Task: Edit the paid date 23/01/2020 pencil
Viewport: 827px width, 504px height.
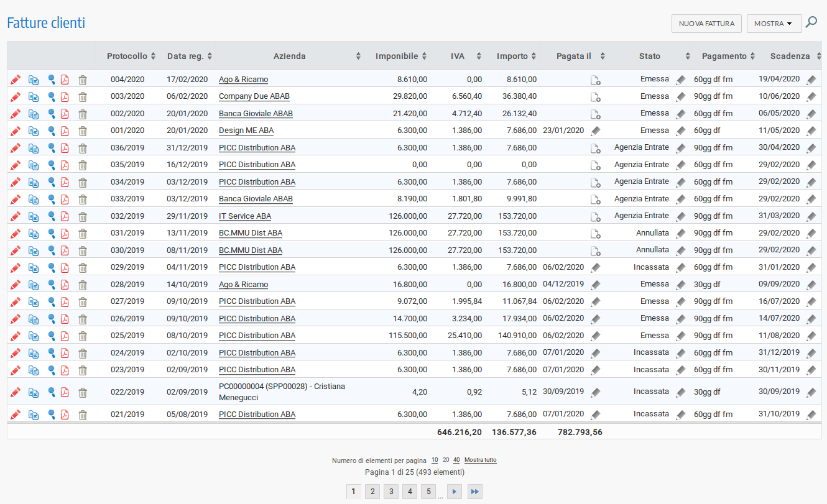Action: coord(596,131)
